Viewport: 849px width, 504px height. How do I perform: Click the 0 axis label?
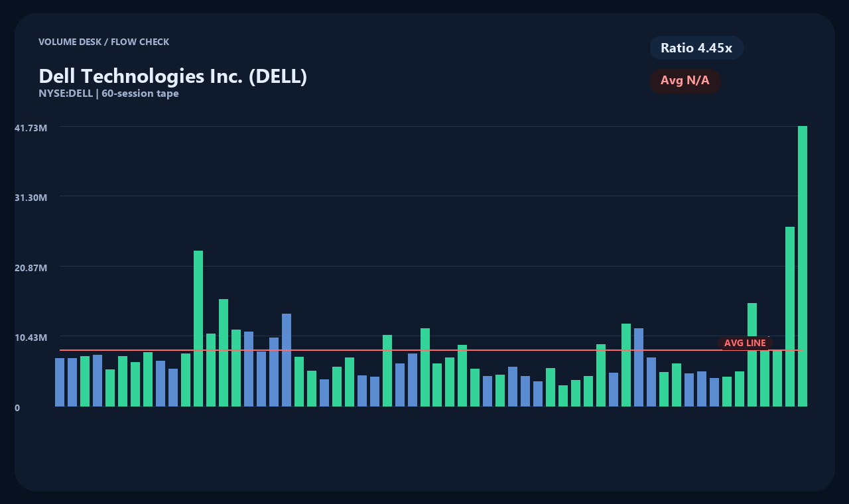(x=17, y=408)
